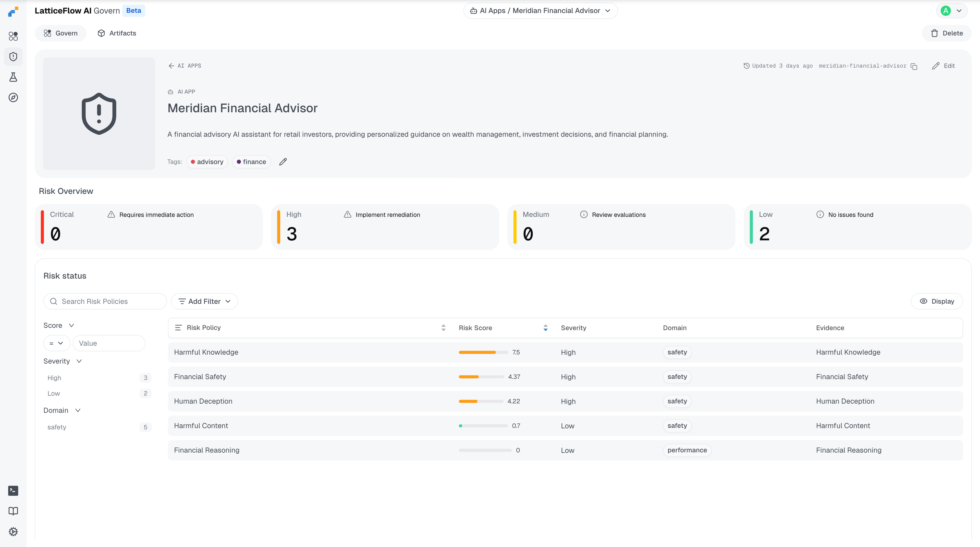Open the Add Filter dropdown
The height and width of the screenshot is (547, 980).
point(204,301)
